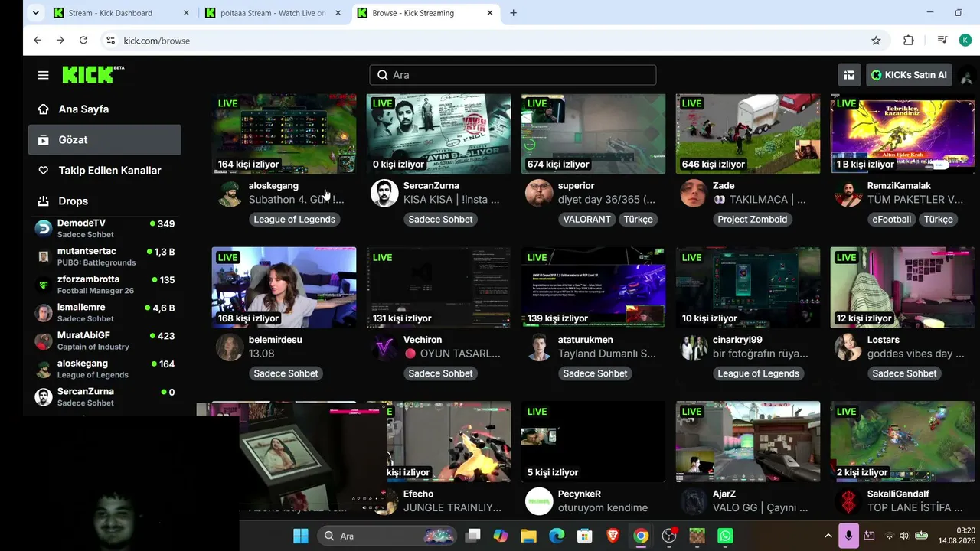Open Task View on the taskbar
Screen dimensions: 980x551
coord(472,536)
